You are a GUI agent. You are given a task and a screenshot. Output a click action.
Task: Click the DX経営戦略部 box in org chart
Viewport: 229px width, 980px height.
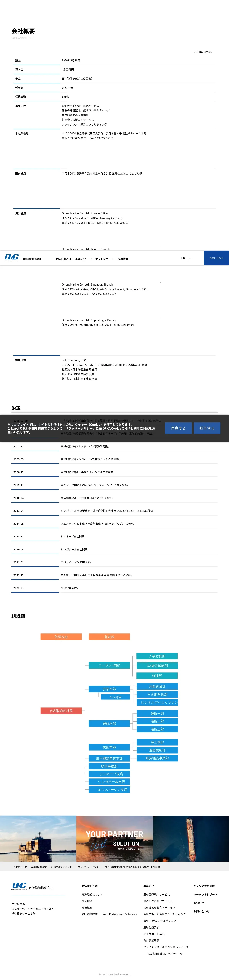click(157, 666)
